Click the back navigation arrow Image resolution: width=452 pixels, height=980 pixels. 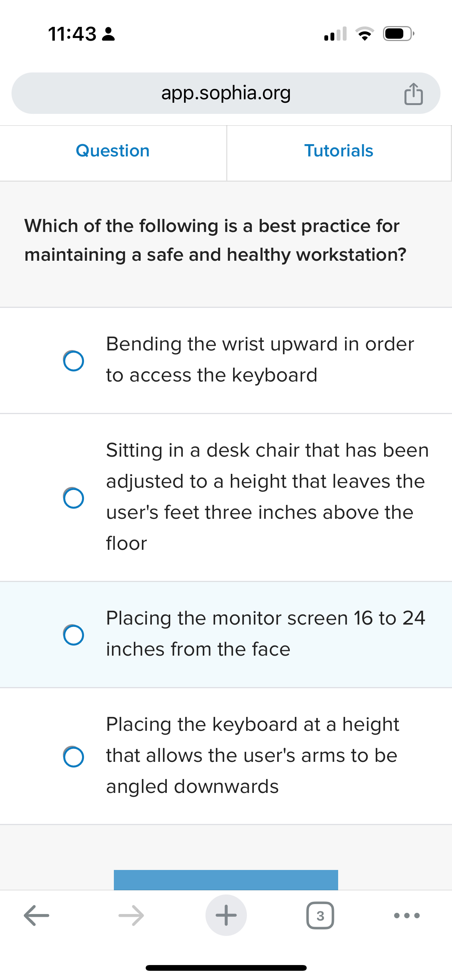coord(36,916)
